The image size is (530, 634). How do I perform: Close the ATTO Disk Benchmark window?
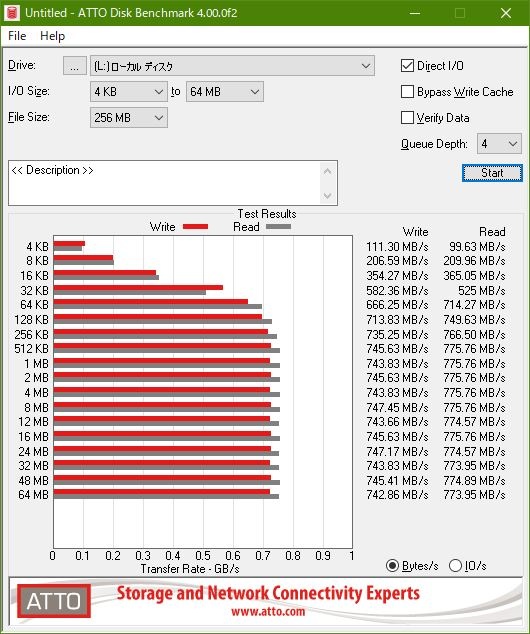506,13
